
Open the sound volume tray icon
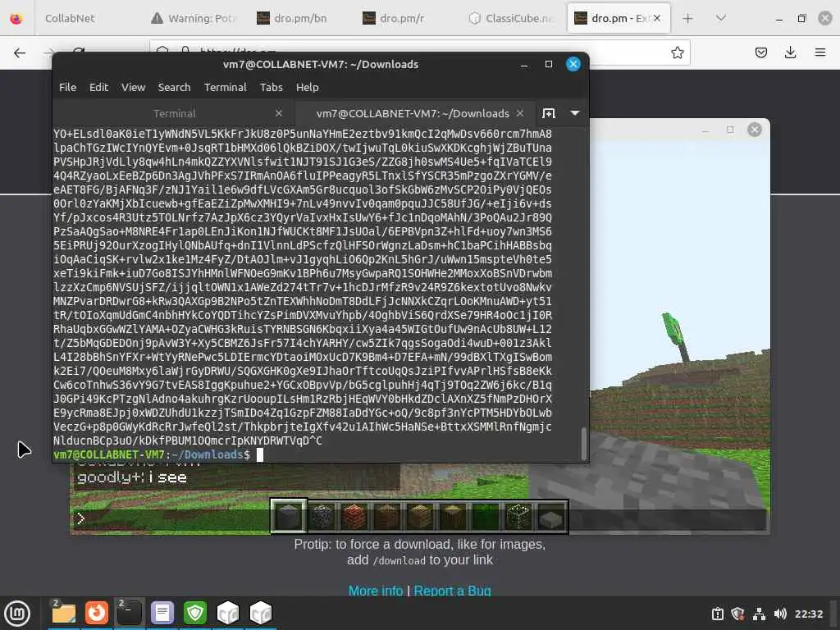(x=780, y=614)
